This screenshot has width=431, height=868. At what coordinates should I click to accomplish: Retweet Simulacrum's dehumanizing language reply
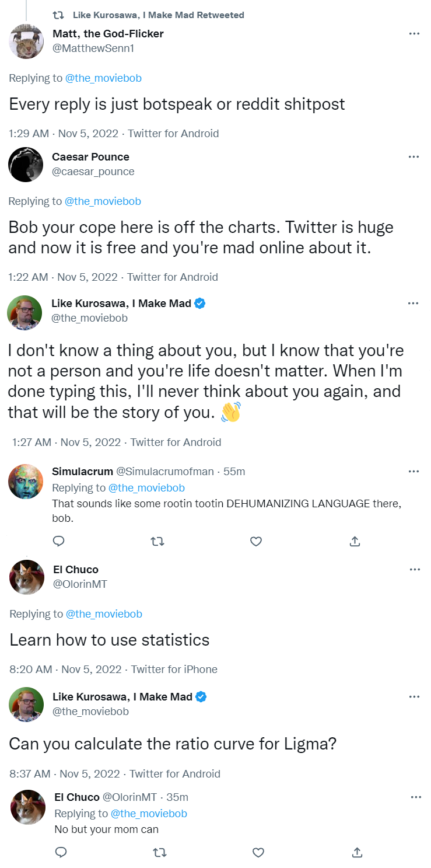coord(157,541)
